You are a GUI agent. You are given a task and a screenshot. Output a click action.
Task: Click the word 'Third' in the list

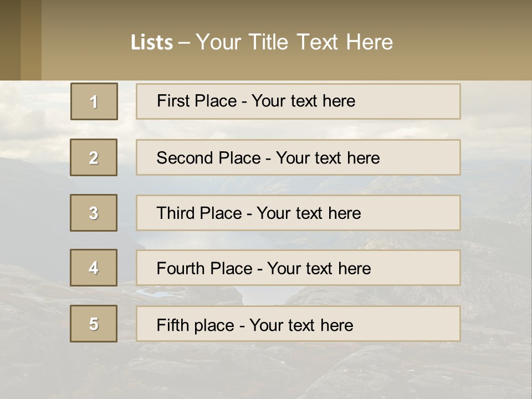[x=175, y=213]
